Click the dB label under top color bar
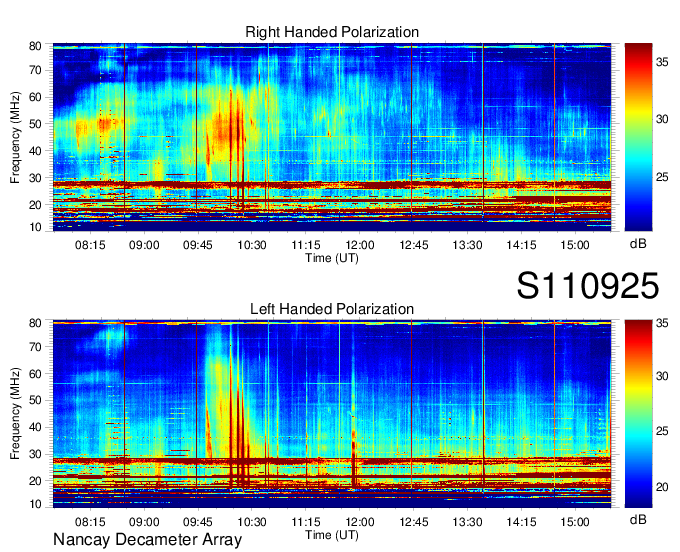 638,244
